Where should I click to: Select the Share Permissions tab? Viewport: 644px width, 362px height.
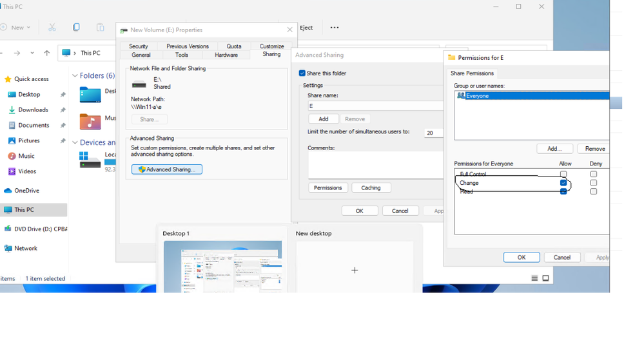[472, 73]
